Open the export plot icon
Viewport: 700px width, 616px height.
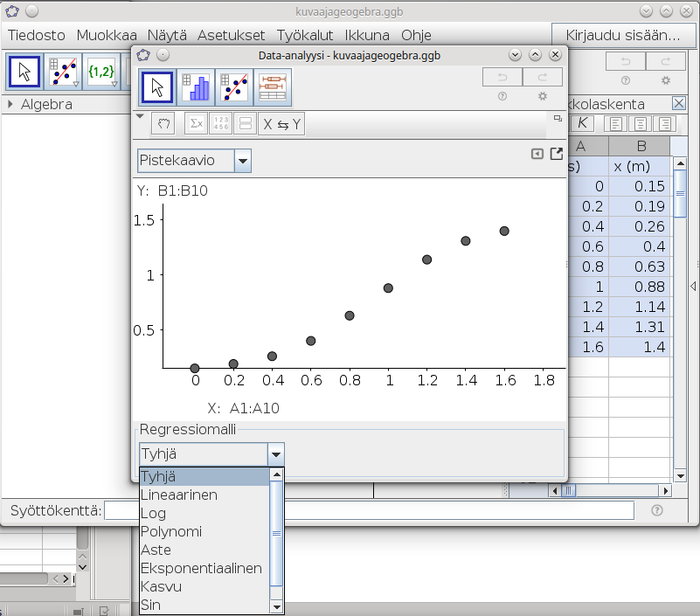coord(557,154)
